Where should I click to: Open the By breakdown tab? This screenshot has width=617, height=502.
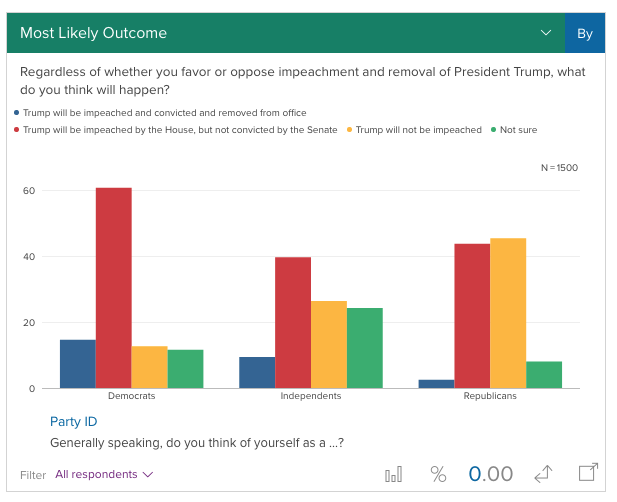coord(585,33)
